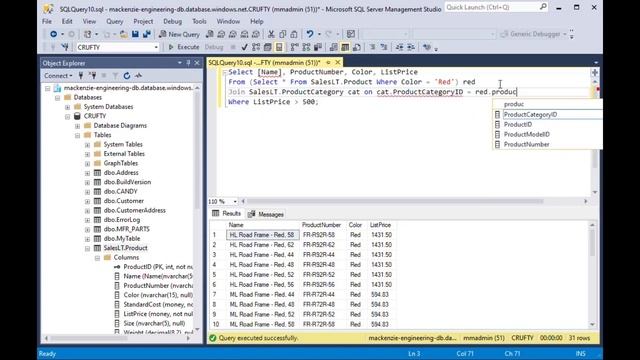This screenshot has height=360, width=640.
Task: Select the ListPrice column in Object Explorer
Action: [158, 314]
